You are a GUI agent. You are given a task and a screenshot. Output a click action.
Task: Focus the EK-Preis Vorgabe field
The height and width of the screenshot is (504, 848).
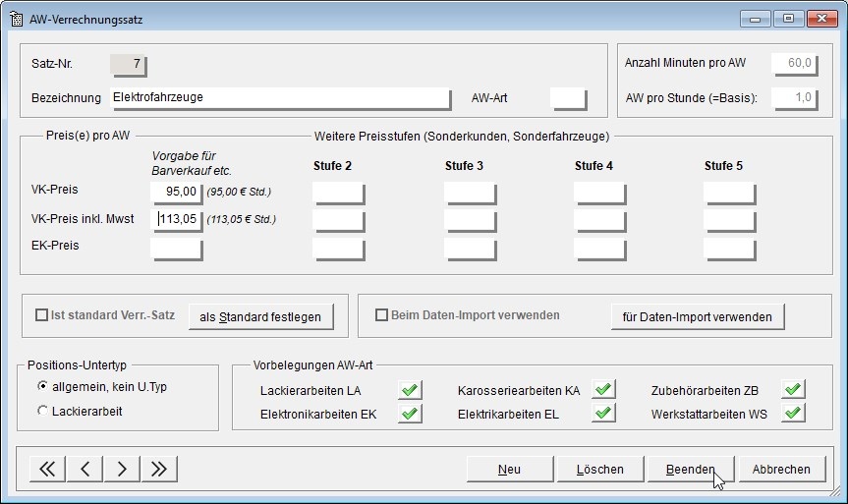click(x=176, y=250)
